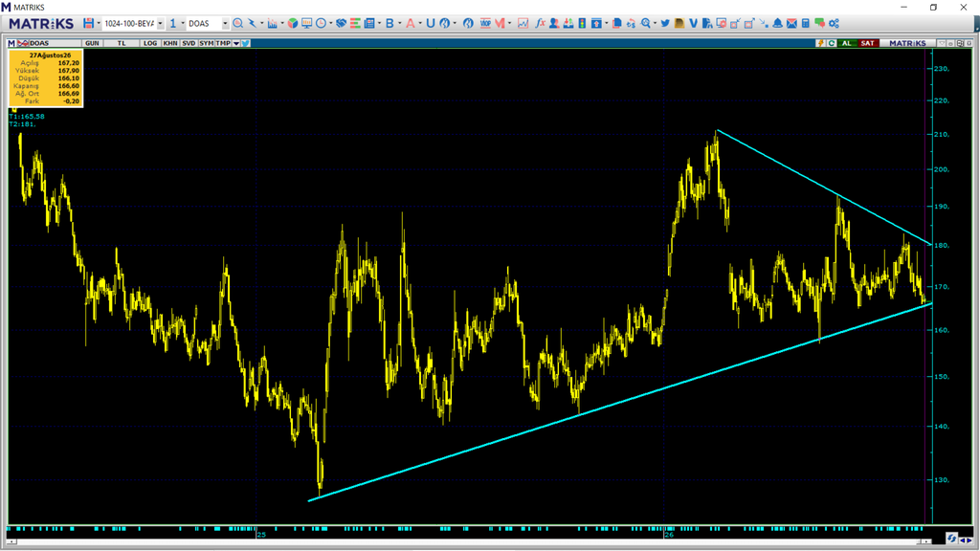
Task: Click the traffic light toolbar icon
Action: (x=582, y=23)
